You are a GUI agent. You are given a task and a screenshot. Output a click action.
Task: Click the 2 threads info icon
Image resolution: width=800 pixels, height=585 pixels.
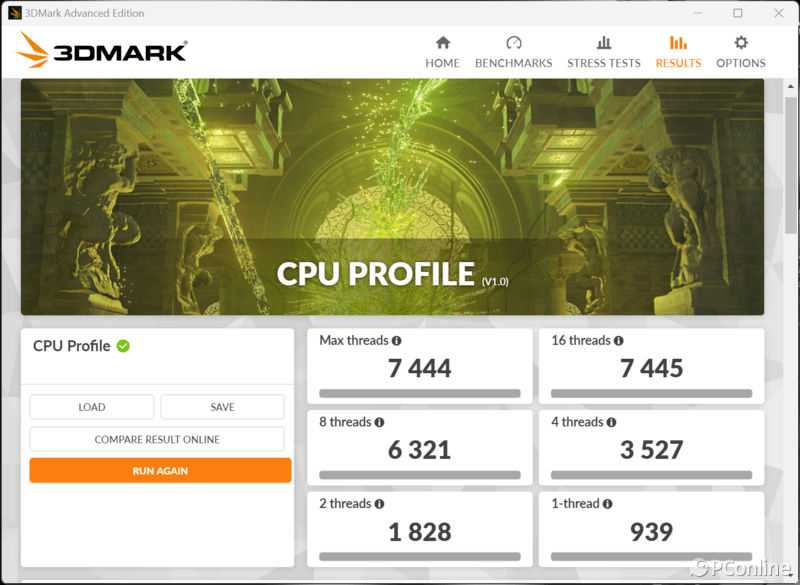coord(379,504)
